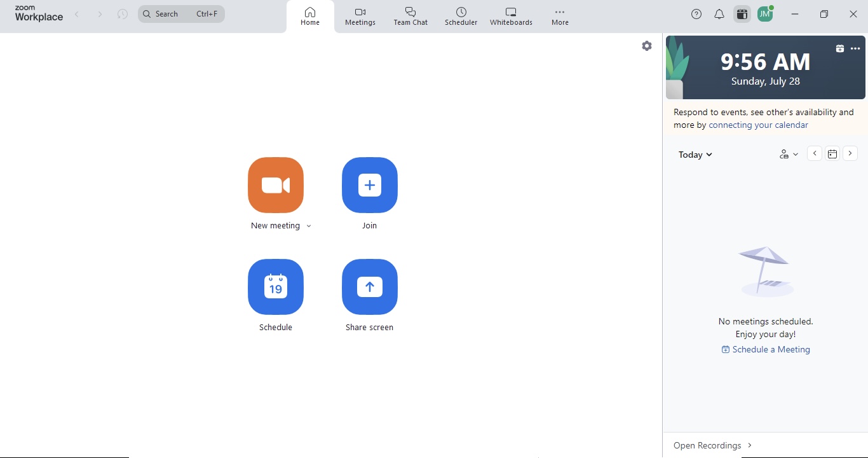Open the history clock icon
Viewport: 868px width, 458px height.
[123, 14]
